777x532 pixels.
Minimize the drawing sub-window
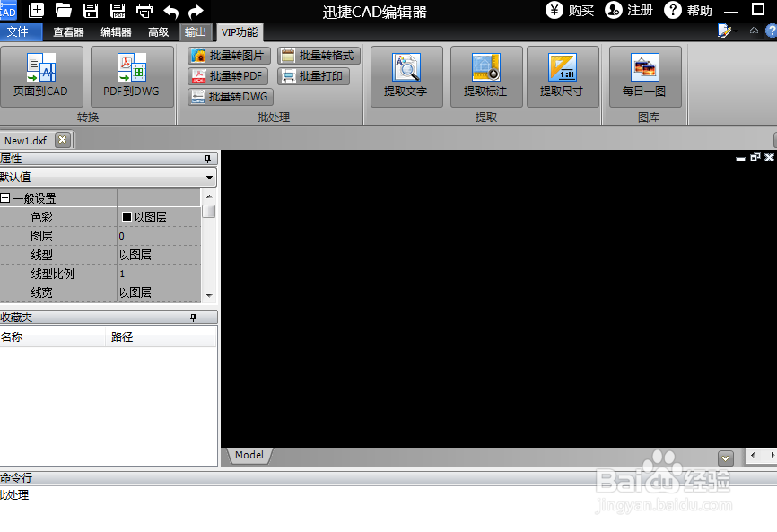[x=740, y=159]
